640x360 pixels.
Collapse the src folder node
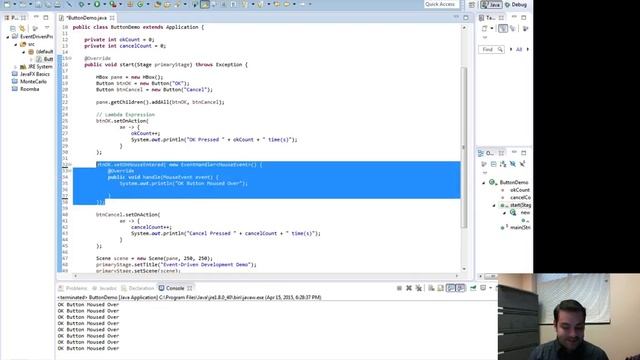point(16,44)
